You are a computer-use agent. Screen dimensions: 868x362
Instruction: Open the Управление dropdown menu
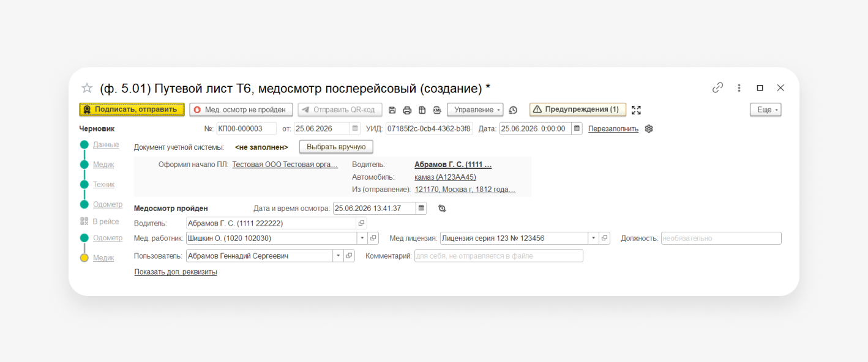click(475, 109)
